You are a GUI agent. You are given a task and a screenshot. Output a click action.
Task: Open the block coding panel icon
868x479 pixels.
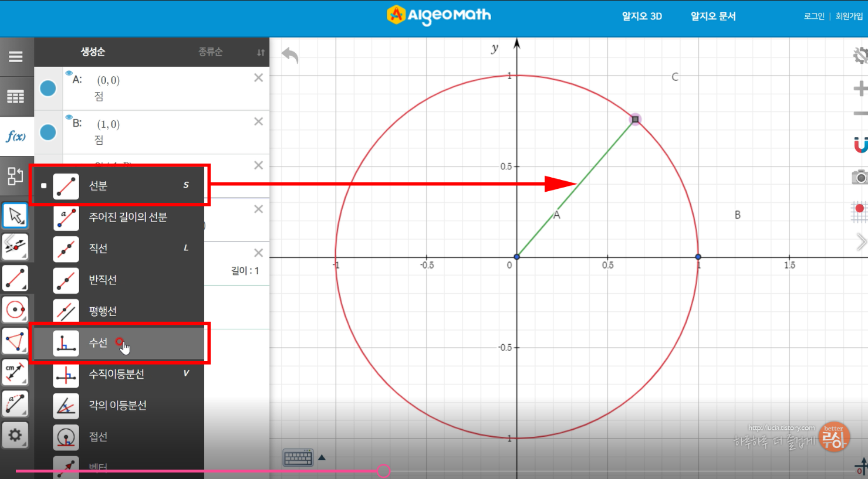point(15,176)
